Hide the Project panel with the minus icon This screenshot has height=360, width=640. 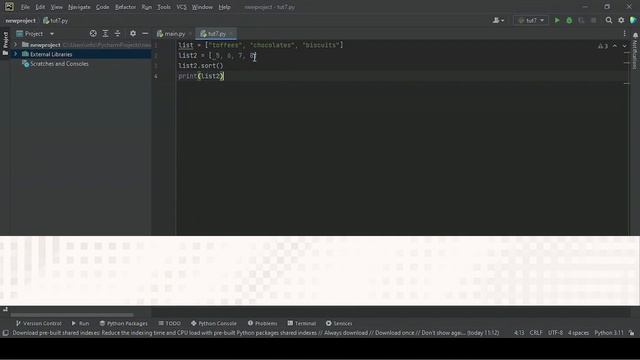(x=145, y=33)
